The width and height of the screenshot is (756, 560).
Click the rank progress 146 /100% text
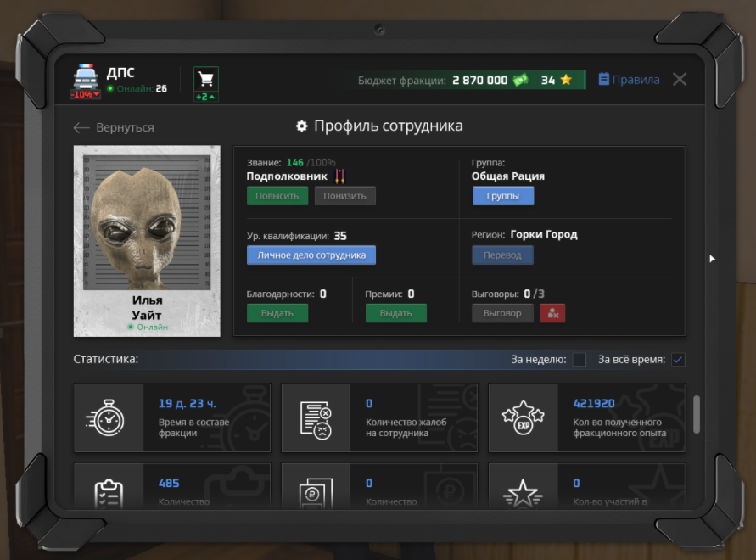coord(311,163)
